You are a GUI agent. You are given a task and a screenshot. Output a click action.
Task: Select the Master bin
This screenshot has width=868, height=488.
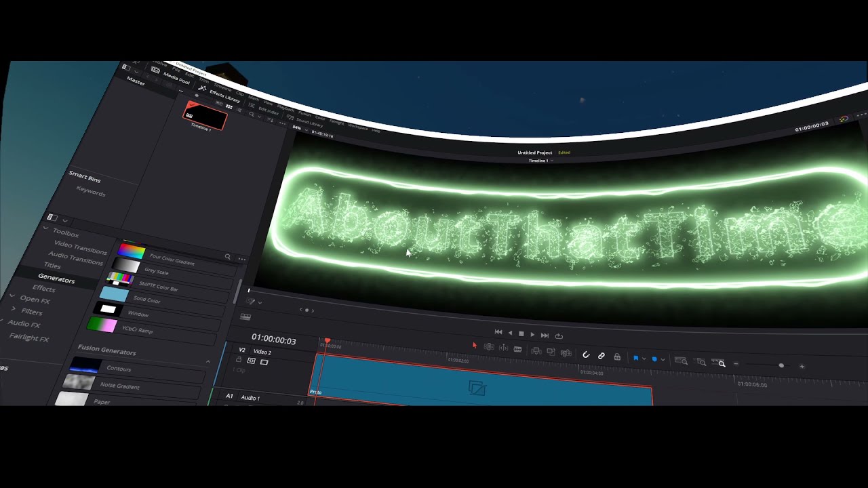(136, 81)
